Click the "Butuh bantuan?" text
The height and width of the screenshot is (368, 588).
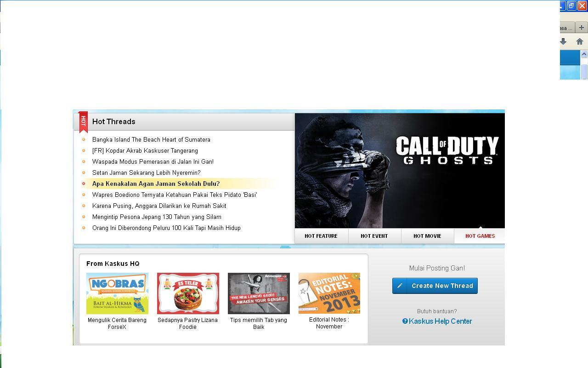(437, 311)
